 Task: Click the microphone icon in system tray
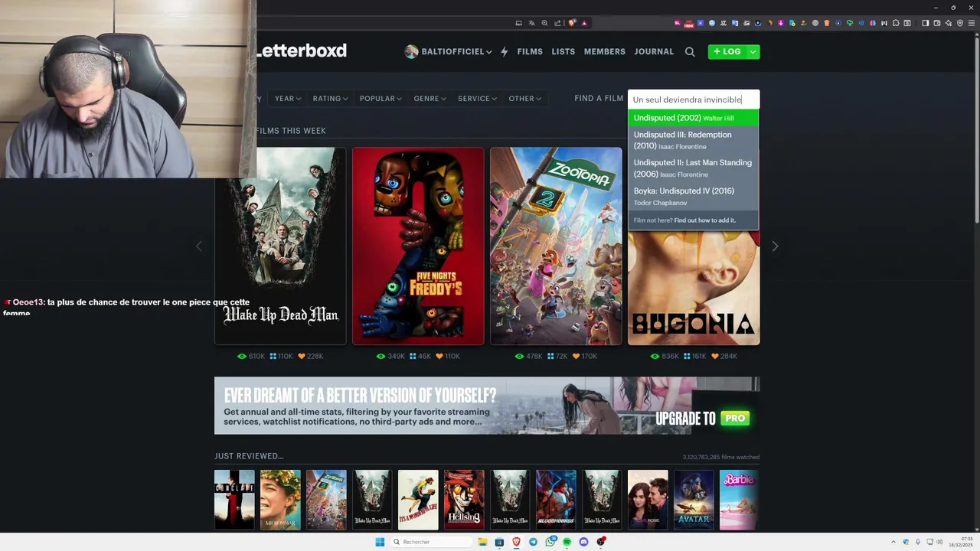point(918,542)
